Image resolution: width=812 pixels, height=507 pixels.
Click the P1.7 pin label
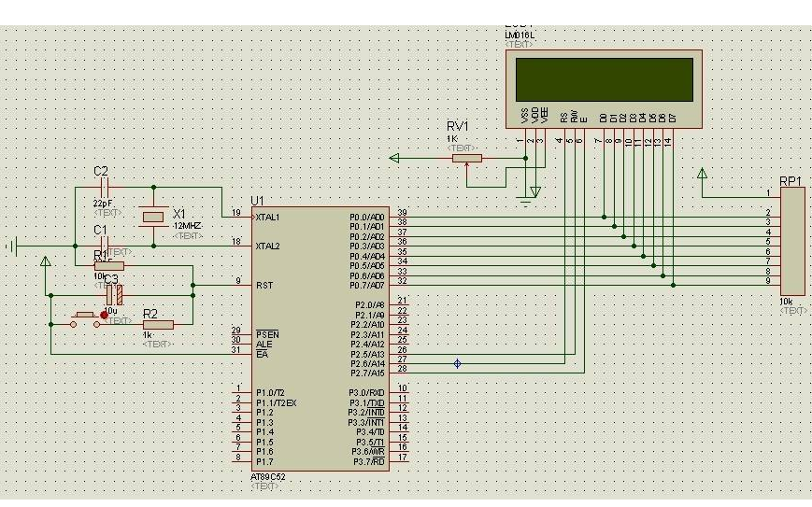tap(264, 462)
